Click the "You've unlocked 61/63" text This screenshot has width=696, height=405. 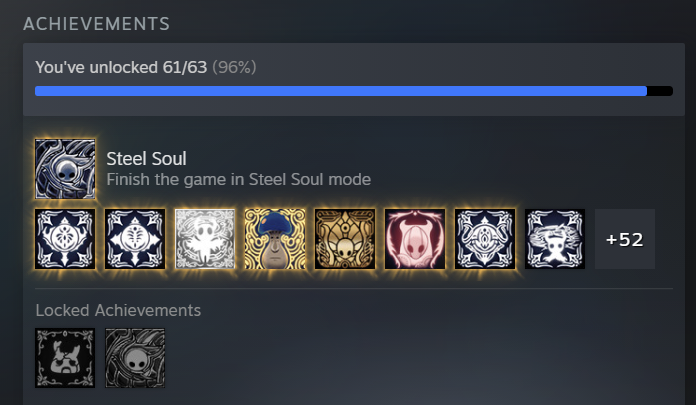point(121,67)
